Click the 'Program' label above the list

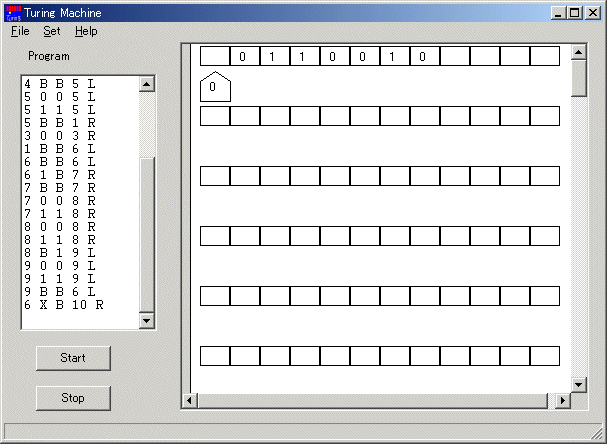click(x=49, y=57)
